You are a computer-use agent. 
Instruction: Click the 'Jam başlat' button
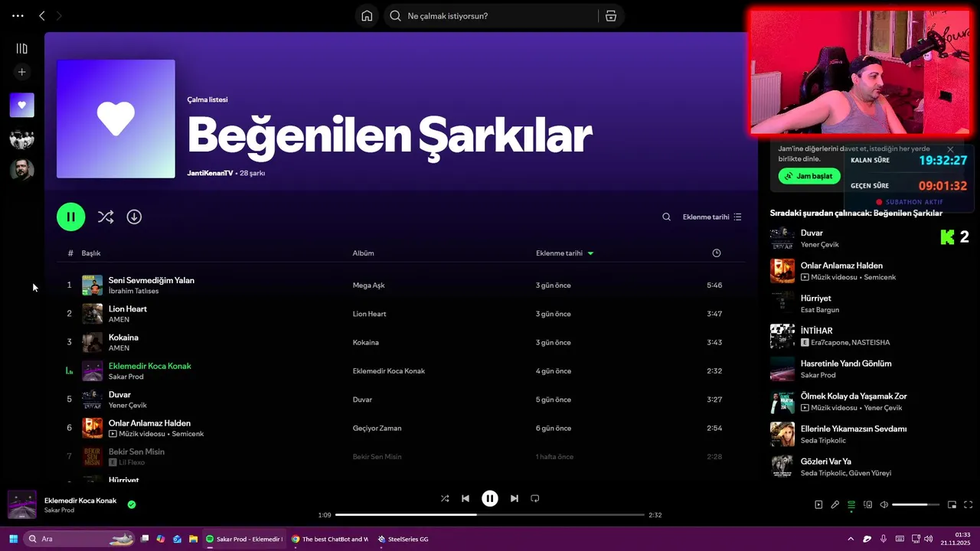(x=809, y=176)
